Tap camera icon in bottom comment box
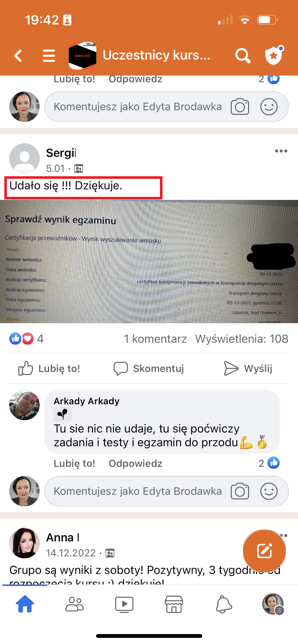This screenshot has width=298, height=644. click(240, 491)
